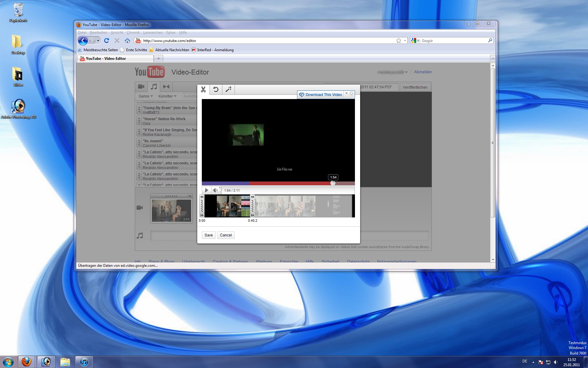Viewport: 588px width, 368px height.
Task: Mute the preview using speaker icon
Action: click(x=215, y=190)
